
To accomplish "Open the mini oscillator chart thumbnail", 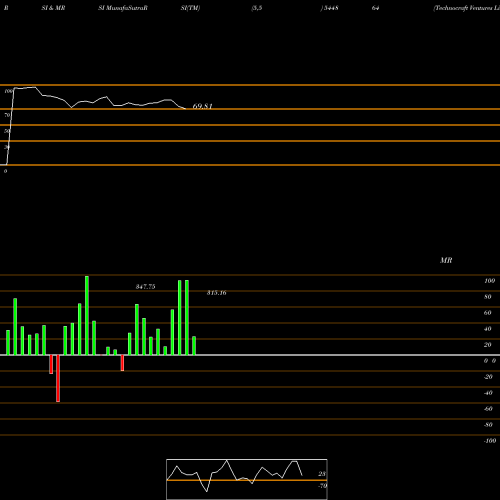I will (x=247, y=479).
